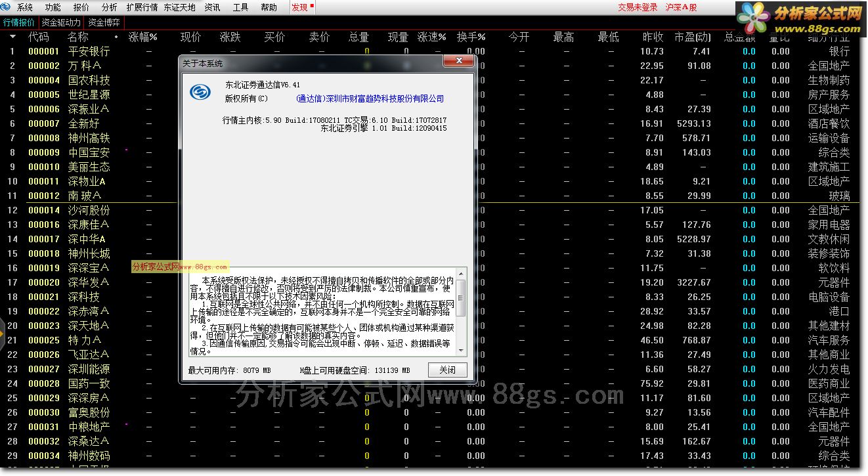Select stock row 神州长城

(89, 253)
